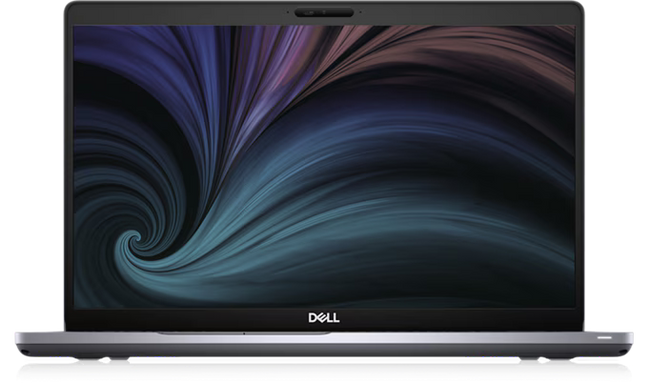Image resolution: width=650 pixels, height=383 pixels.
Task: Click the white status LED on laptop base
Action: coord(605,337)
